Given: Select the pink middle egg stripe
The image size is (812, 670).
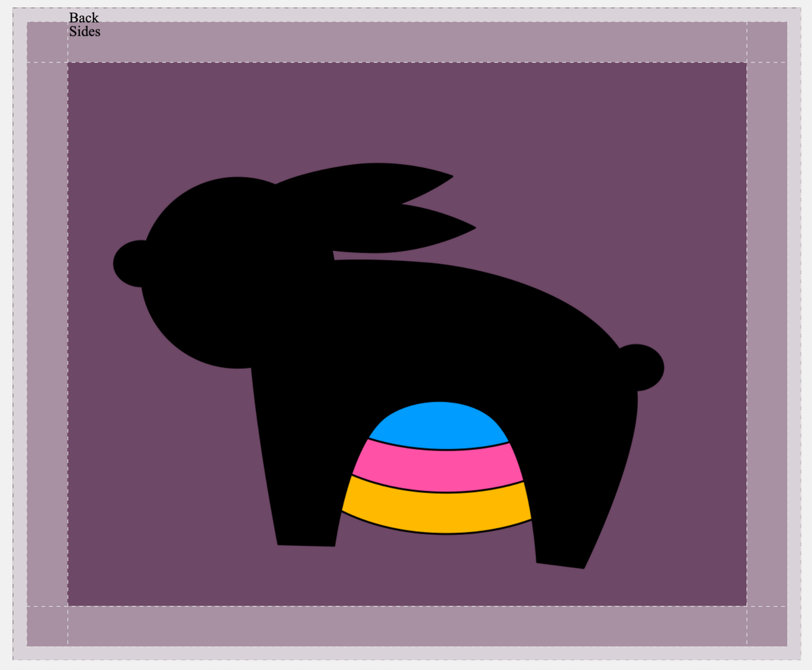Looking at the screenshot, I should 438,465.
